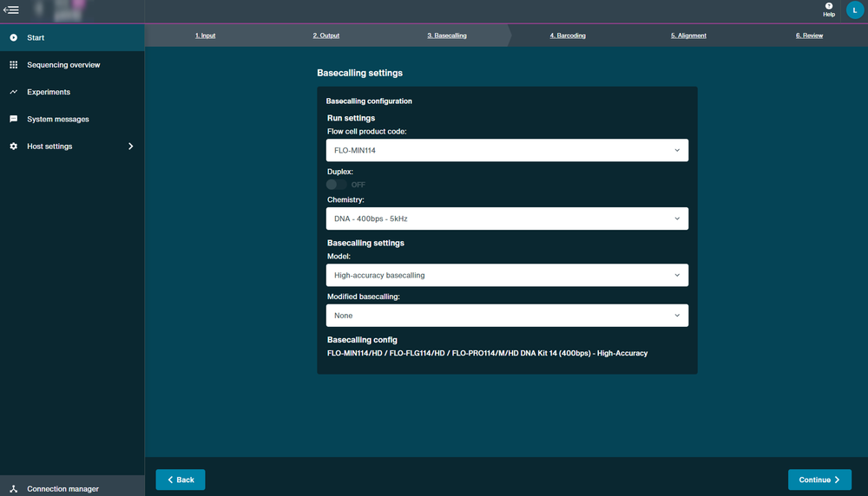Click the Run settings label
Viewport: 868px width, 496px height.
[351, 118]
